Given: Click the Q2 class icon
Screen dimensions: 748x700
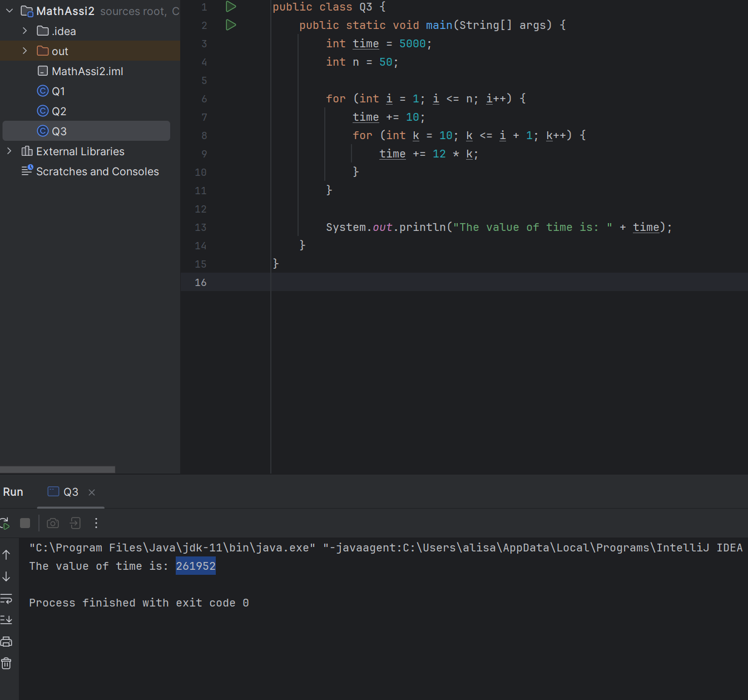Looking at the screenshot, I should [x=43, y=111].
